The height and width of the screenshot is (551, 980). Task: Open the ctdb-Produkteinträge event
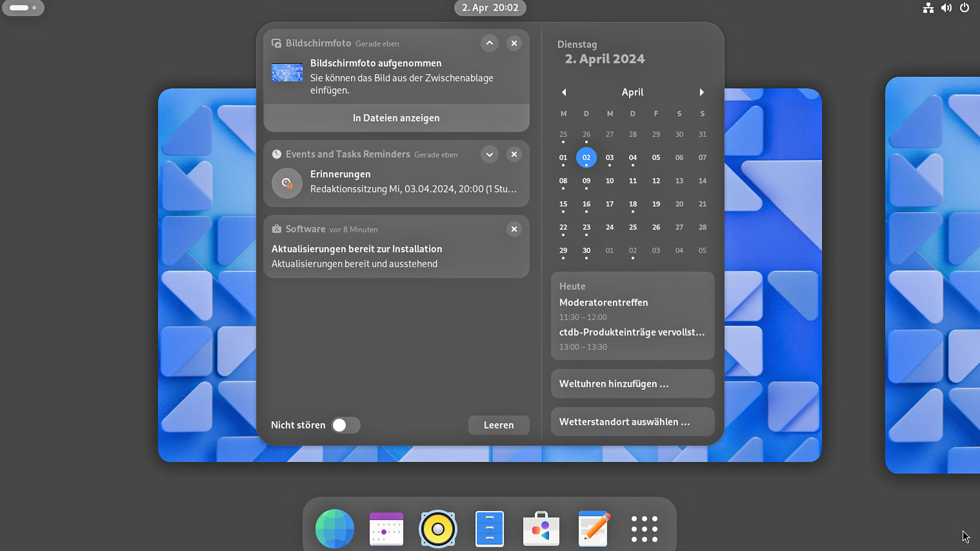632,332
